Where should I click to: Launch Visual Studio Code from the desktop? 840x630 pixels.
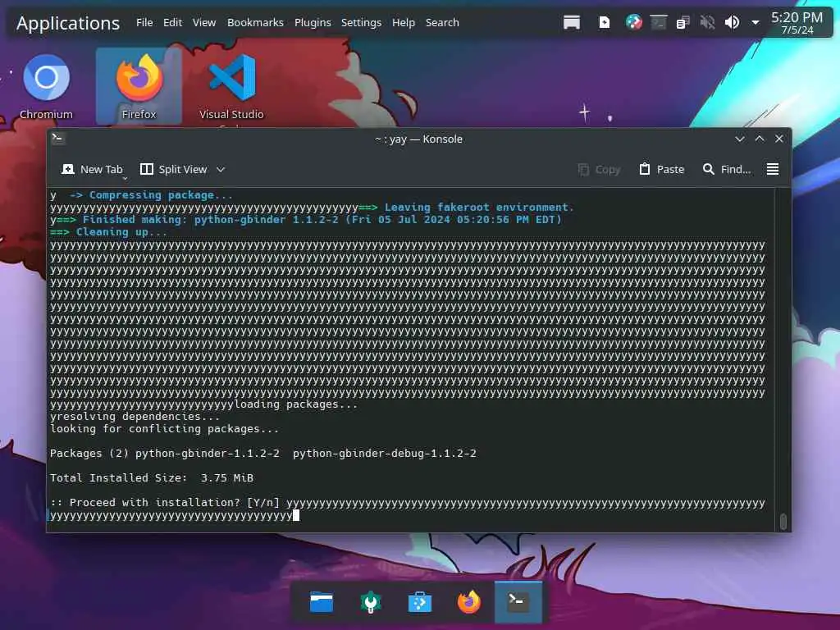click(x=231, y=89)
